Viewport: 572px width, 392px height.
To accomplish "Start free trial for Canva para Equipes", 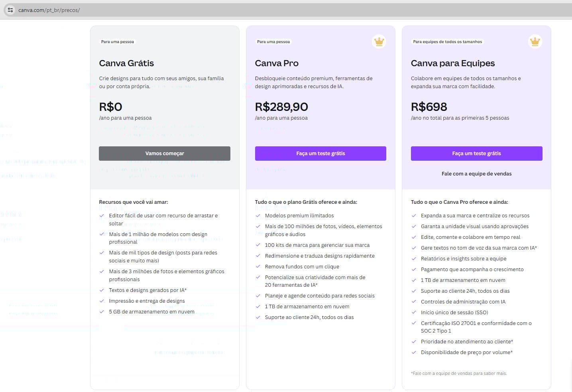I will (x=476, y=154).
